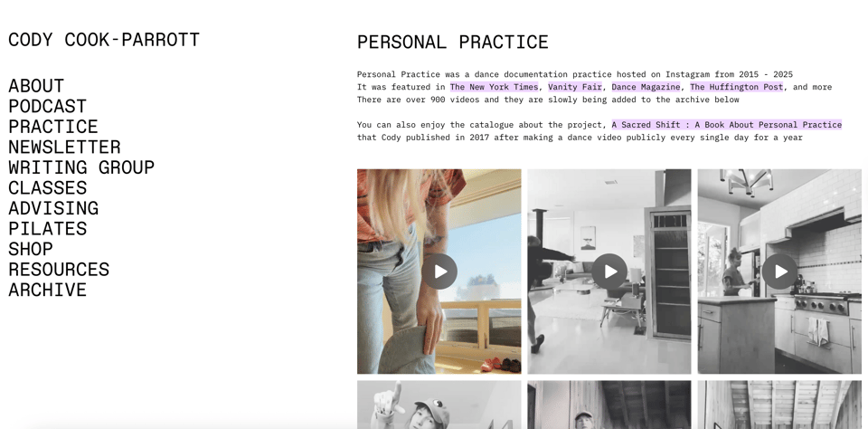Go to the ARCHIVE page
The width and height of the screenshot is (868, 429).
(48, 290)
